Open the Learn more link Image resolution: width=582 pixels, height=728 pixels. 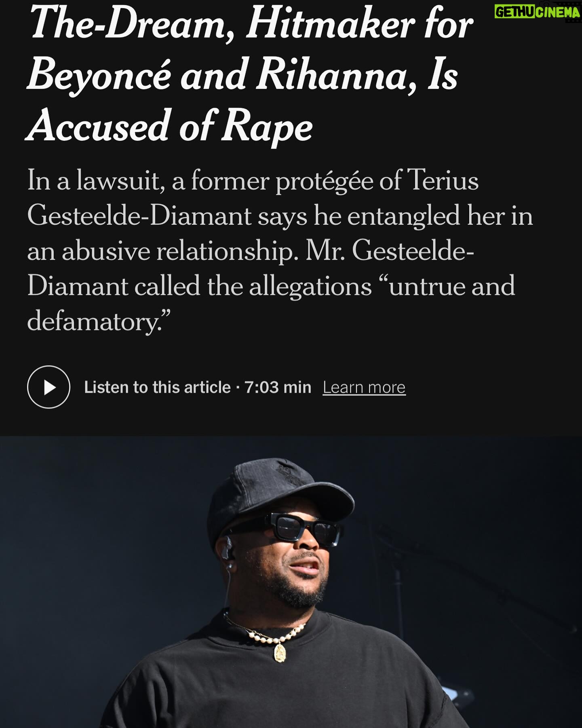364,387
